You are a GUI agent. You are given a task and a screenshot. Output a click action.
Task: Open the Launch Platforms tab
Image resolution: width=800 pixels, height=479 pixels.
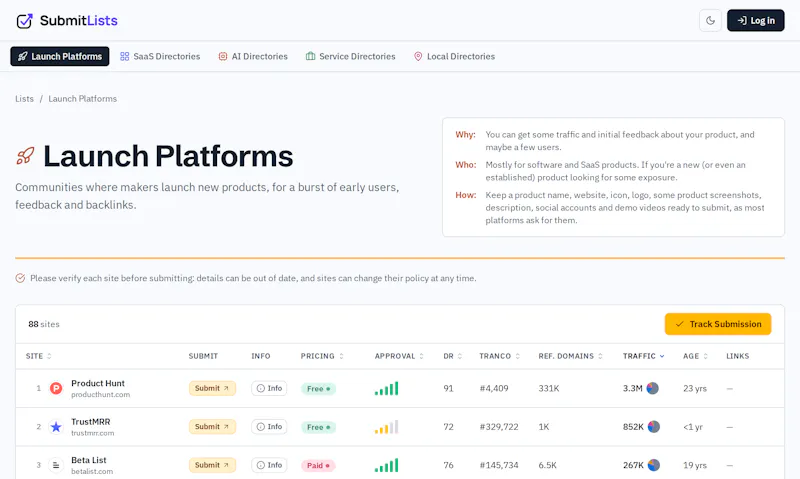60,56
